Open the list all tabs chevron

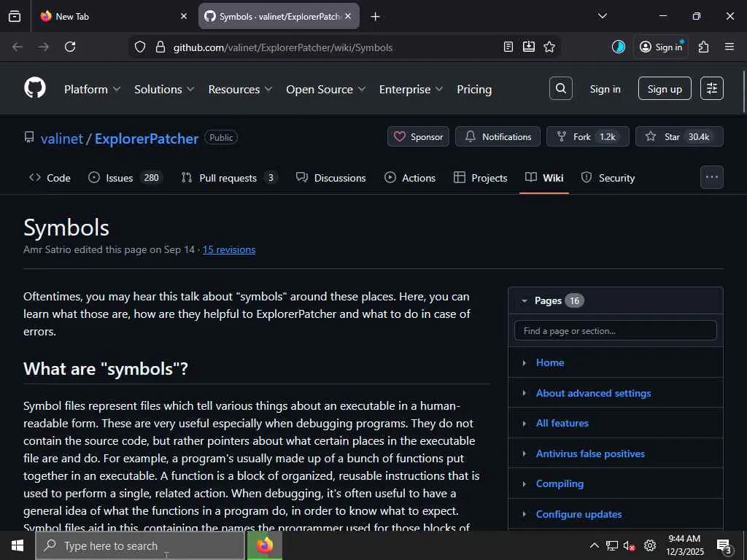(603, 16)
